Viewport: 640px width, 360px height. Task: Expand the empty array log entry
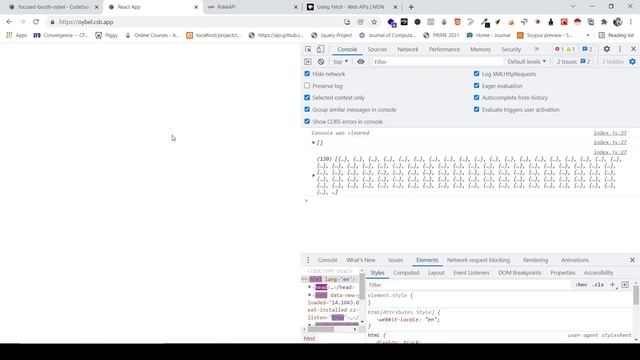tap(313, 142)
